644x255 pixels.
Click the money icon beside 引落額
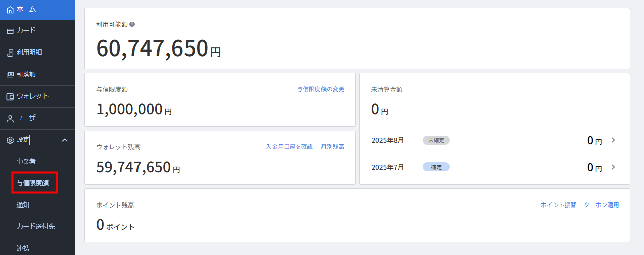point(10,75)
